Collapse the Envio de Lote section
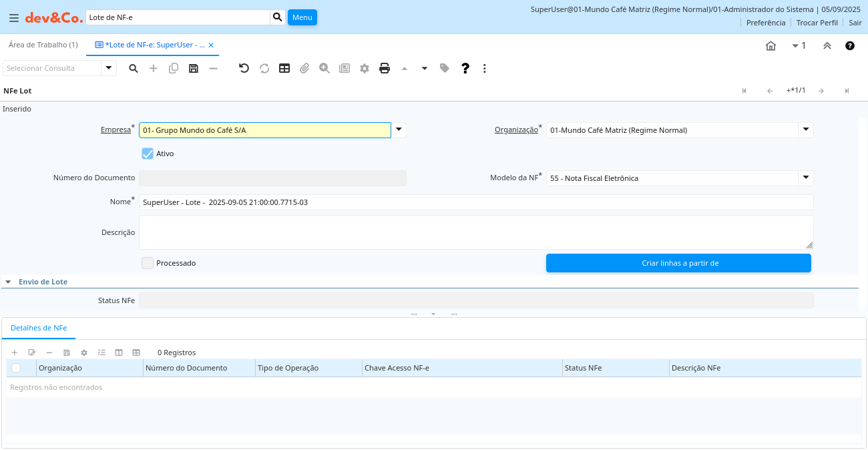The height and width of the screenshot is (450, 868). click(8, 282)
